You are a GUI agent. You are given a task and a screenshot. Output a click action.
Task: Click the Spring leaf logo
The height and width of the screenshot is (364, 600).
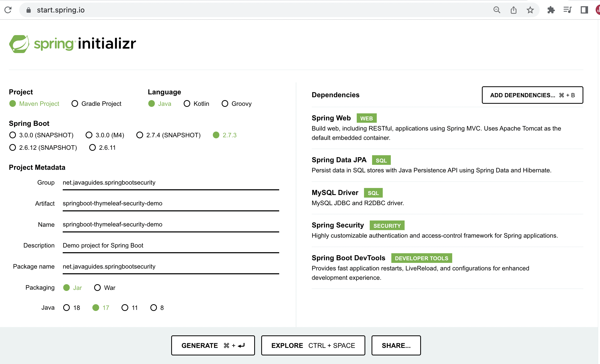click(x=19, y=44)
